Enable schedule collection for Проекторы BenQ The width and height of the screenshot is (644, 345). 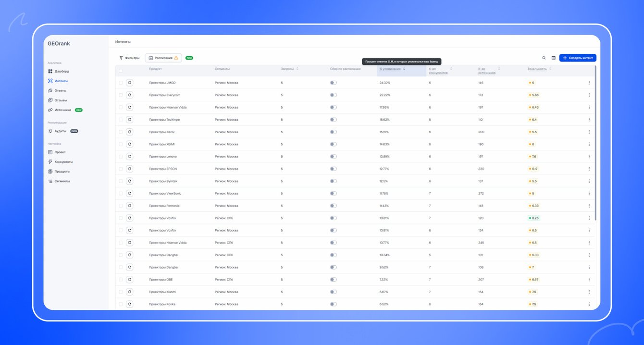(x=334, y=132)
